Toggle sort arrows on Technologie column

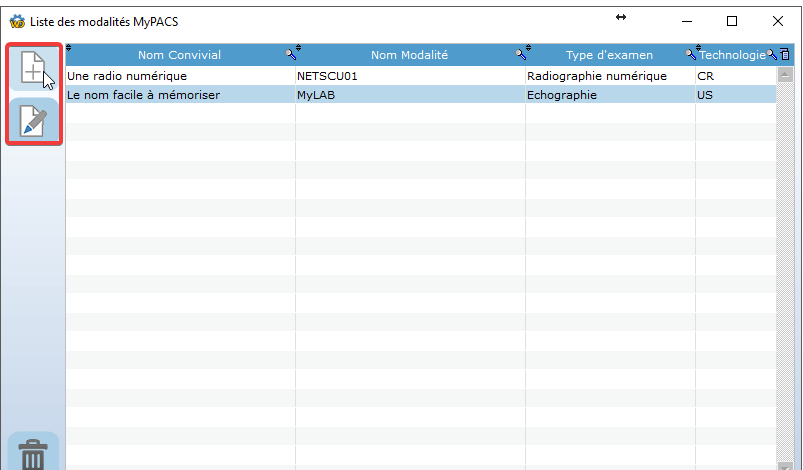pyautogui.click(x=699, y=48)
